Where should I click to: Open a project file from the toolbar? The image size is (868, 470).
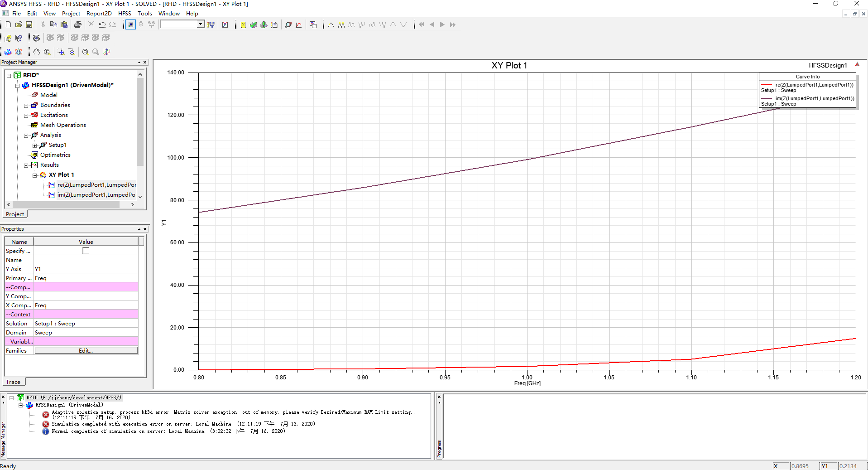pos(19,24)
